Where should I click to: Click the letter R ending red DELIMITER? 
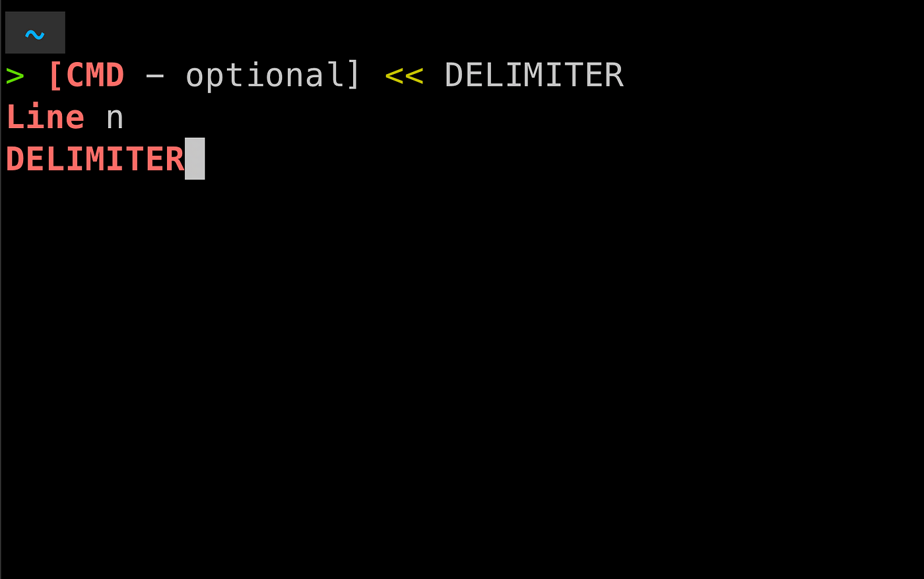coord(175,159)
